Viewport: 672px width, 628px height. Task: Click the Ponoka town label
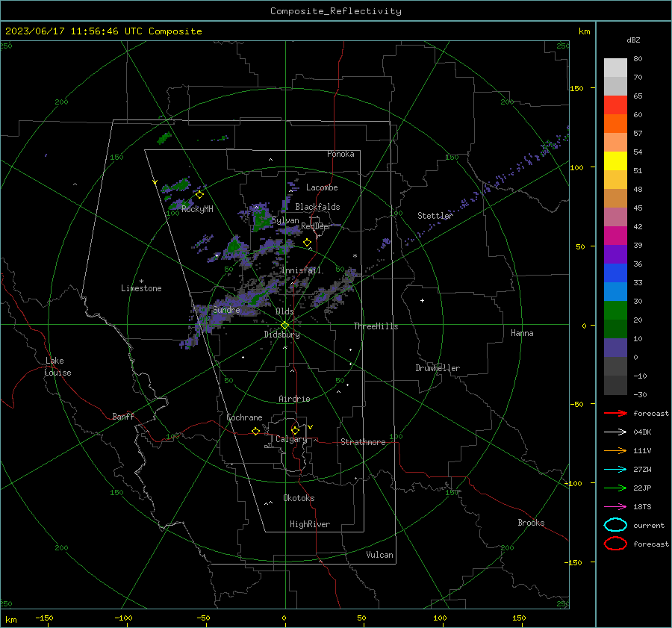pyautogui.click(x=340, y=154)
